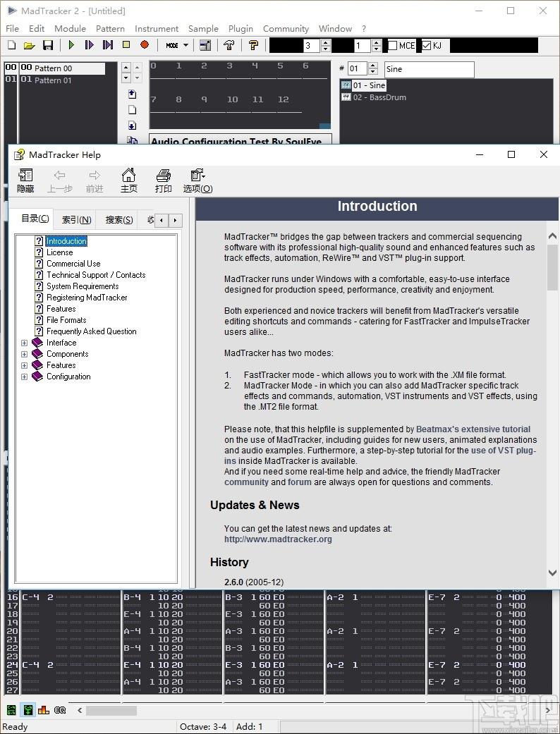Open the http://www.madtracker.org link
560x734 pixels.
pyautogui.click(x=278, y=539)
